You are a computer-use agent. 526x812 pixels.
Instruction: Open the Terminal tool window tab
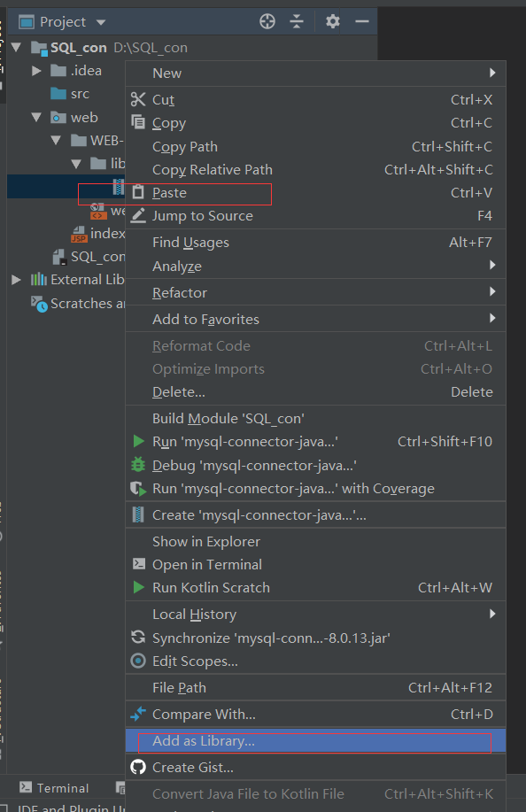(x=54, y=788)
